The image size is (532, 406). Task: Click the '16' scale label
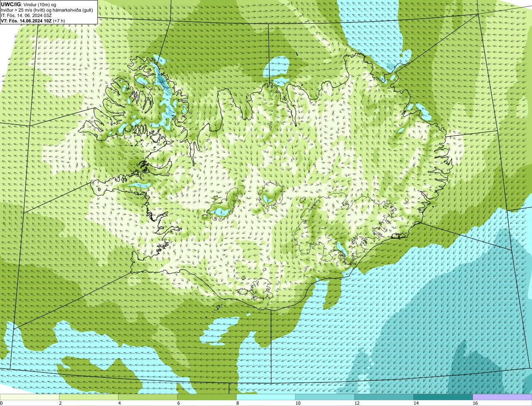click(x=475, y=403)
